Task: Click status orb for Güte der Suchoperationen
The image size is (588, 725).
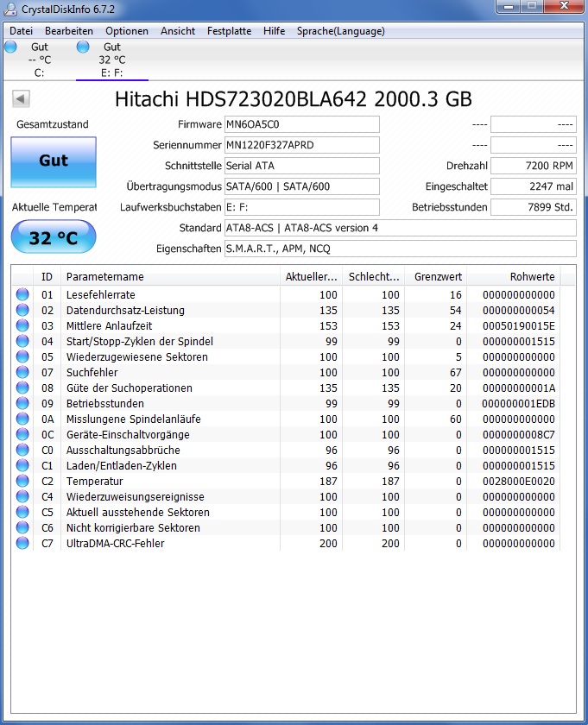Action: point(22,388)
